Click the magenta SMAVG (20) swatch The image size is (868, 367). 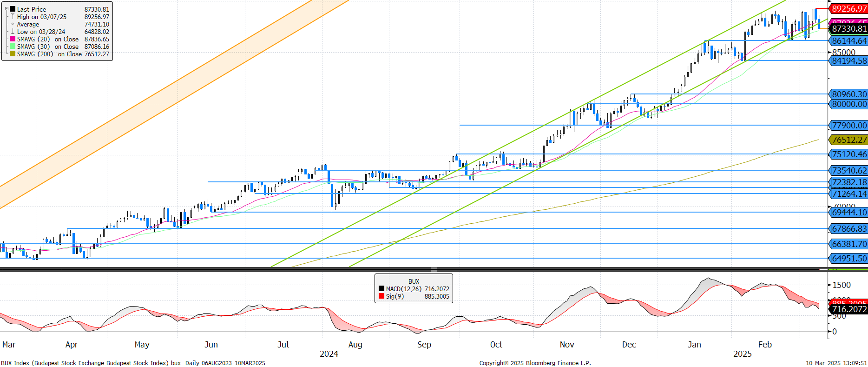(13, 39)
